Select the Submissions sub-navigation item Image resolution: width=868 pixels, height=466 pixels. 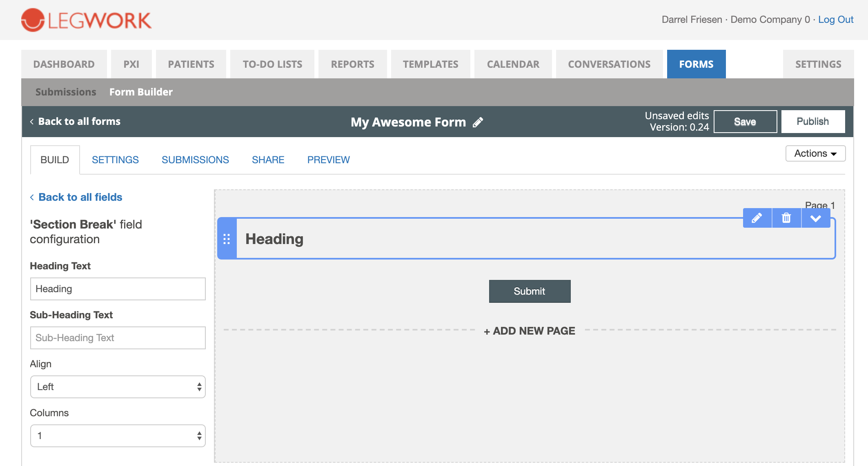coord(66,92)
